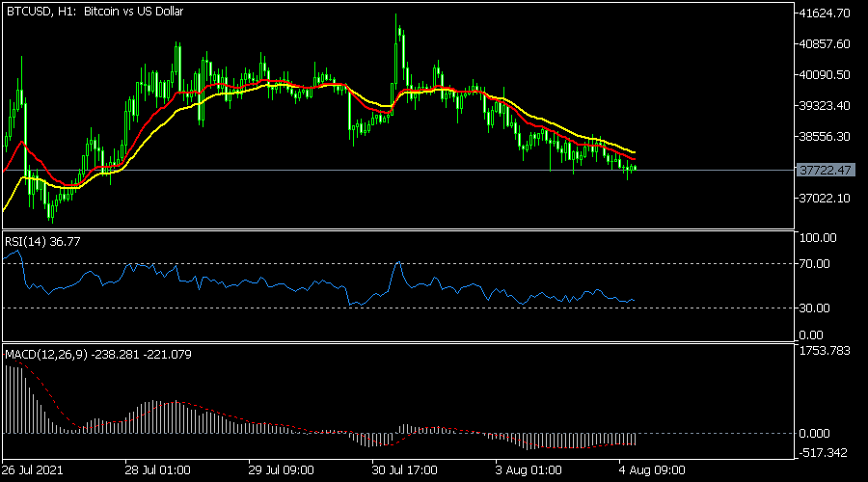The height and width of the screenshot is (482, 868).
Task: Click the 26 Jul 2021 date label
Action: tap(32, 470)
